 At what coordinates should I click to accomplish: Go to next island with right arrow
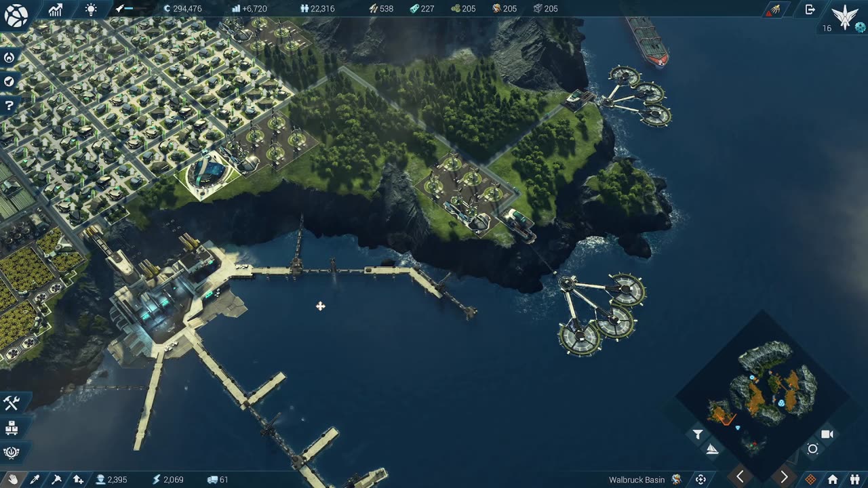tap(784, 476)
